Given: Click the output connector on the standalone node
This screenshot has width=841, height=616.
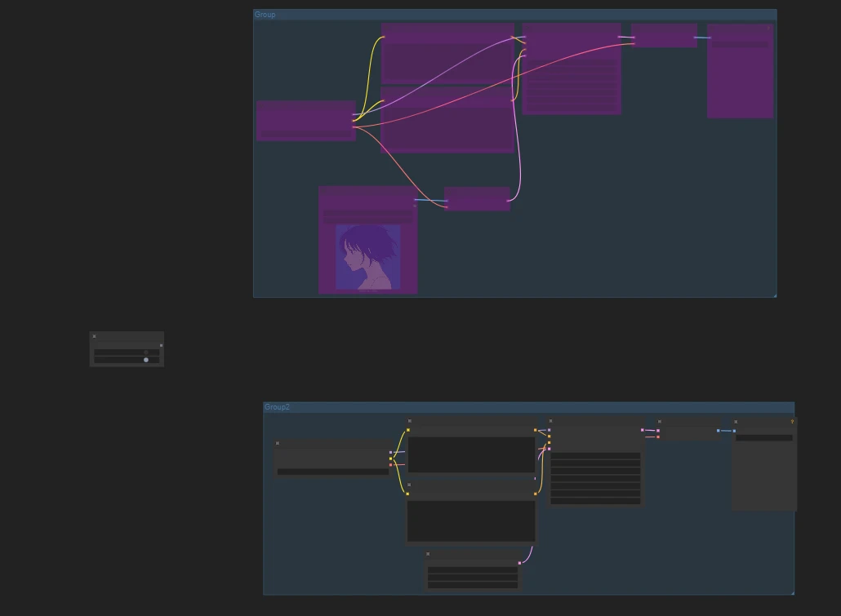Looking at the screenshot, I should (x=161, y=345).
